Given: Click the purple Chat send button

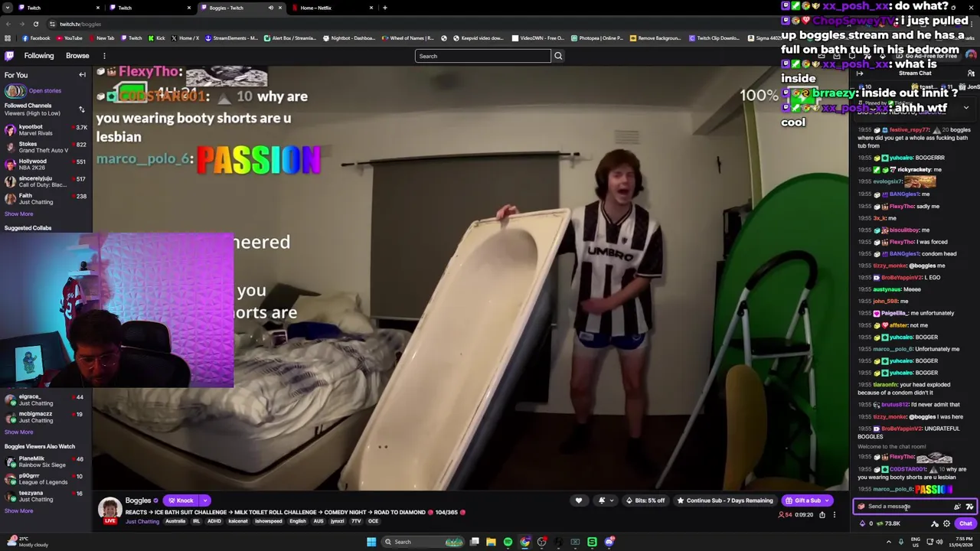Looking at the screenshot, I should (x=965, y=523).
